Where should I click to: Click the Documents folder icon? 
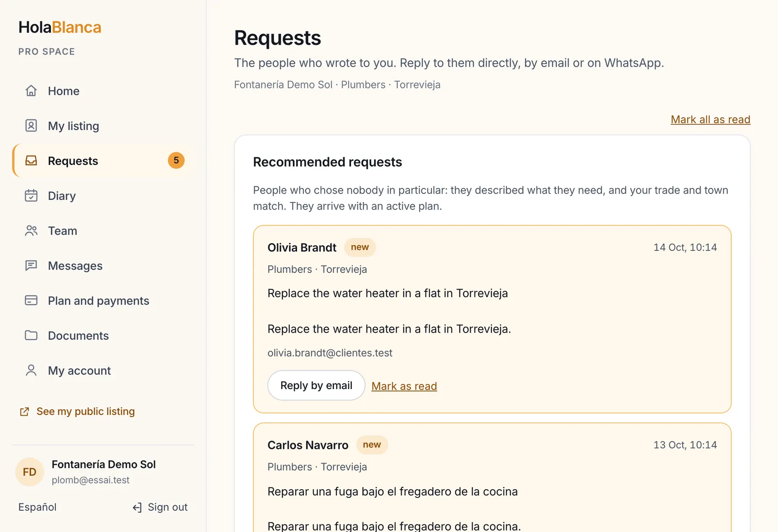(x=31, y=336)
